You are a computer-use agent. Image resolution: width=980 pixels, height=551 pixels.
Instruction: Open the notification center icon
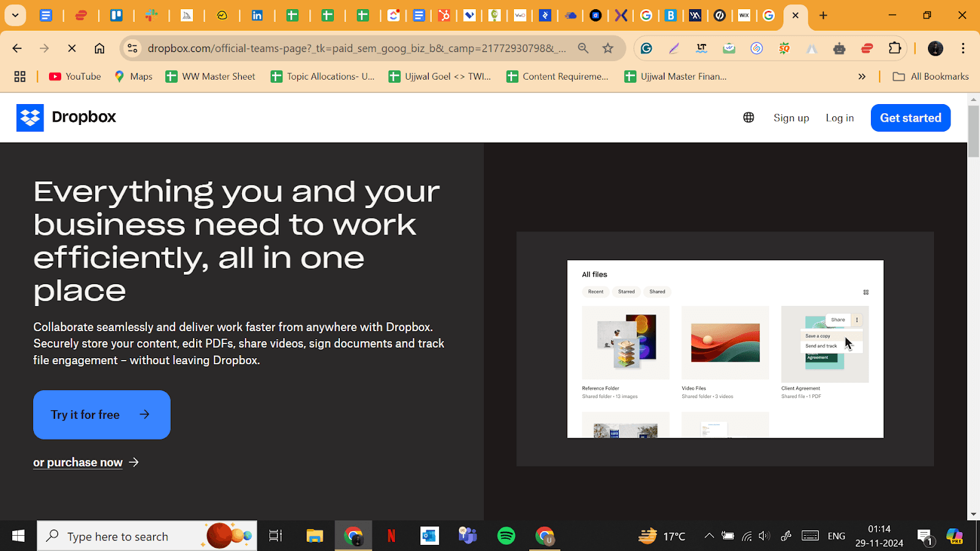(x=925, y=537)
